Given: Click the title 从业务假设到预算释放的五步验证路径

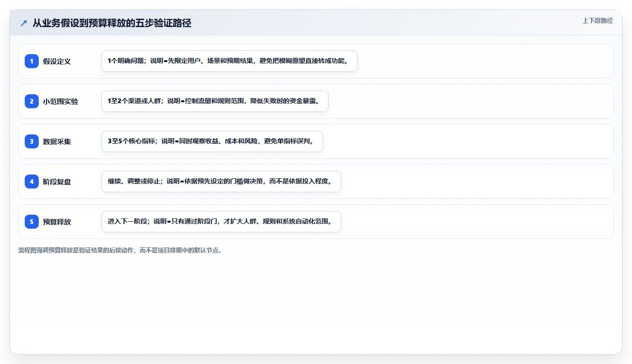Looking at the screenshot, I should coord(112,23).
